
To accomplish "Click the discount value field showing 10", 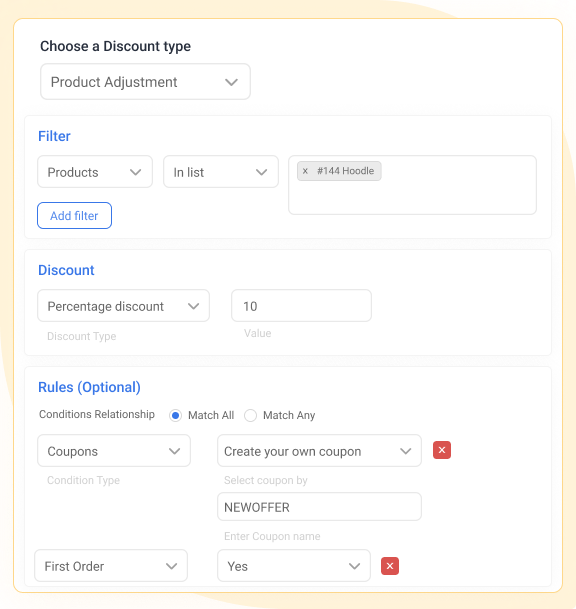I will 301,306.
